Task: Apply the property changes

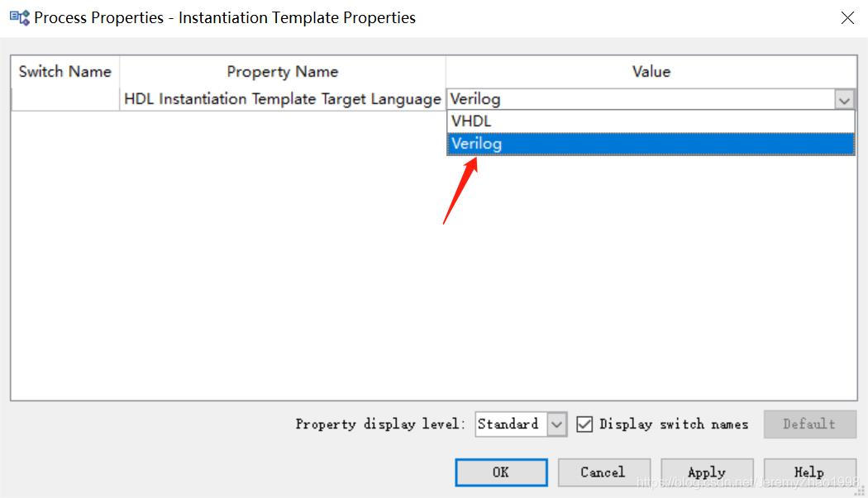Action: (x=707, y=472)
